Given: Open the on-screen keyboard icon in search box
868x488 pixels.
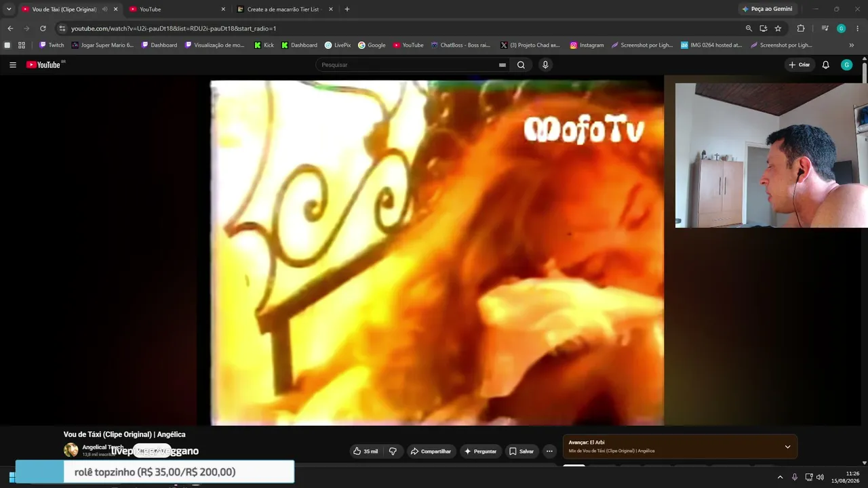Looking at the screenshot, I should pos(502,65).
